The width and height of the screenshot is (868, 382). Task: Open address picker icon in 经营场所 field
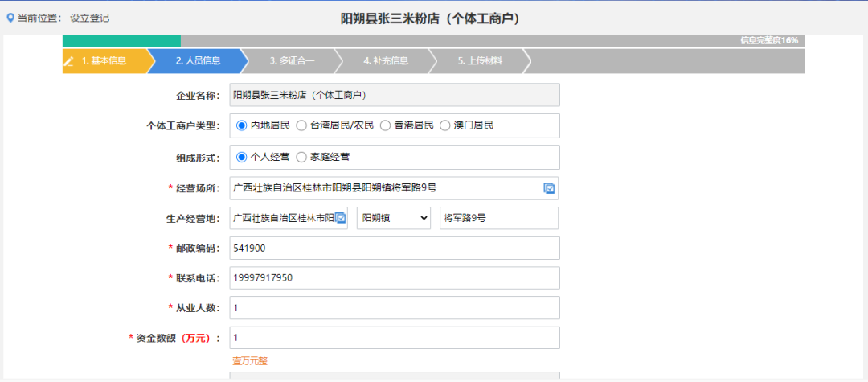point(549,188)
